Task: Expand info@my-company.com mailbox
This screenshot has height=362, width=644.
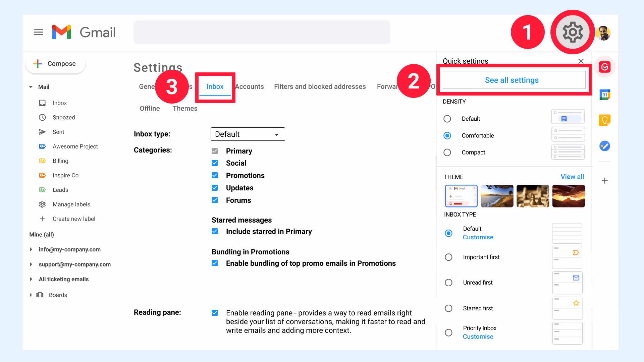Action: (x=31, y=249)
